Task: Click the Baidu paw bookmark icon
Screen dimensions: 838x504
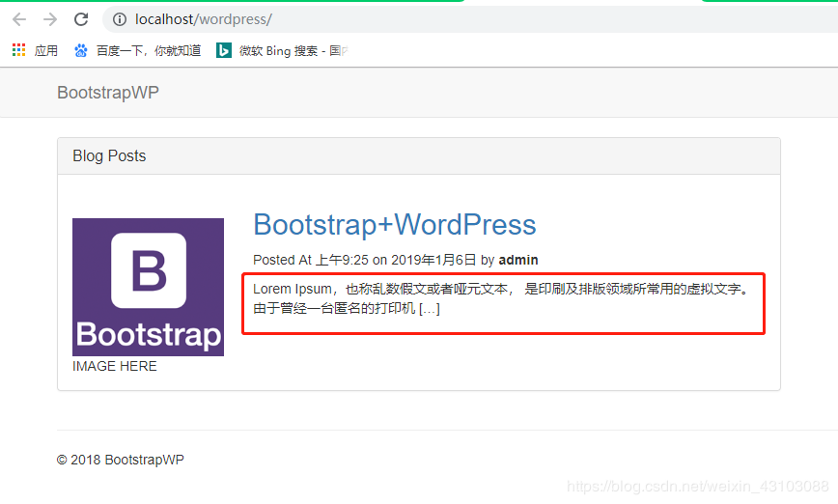Action: point(81,50)
